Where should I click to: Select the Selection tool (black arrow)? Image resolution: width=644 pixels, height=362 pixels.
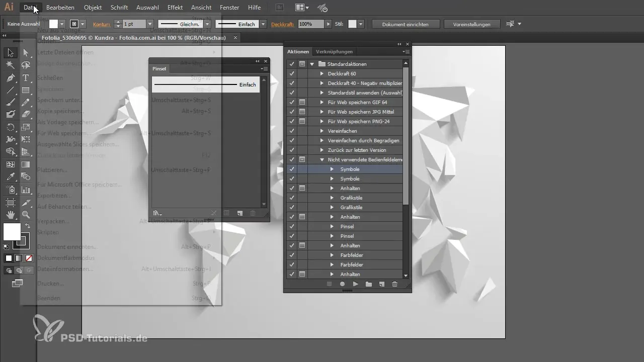(x=11, y=52)
